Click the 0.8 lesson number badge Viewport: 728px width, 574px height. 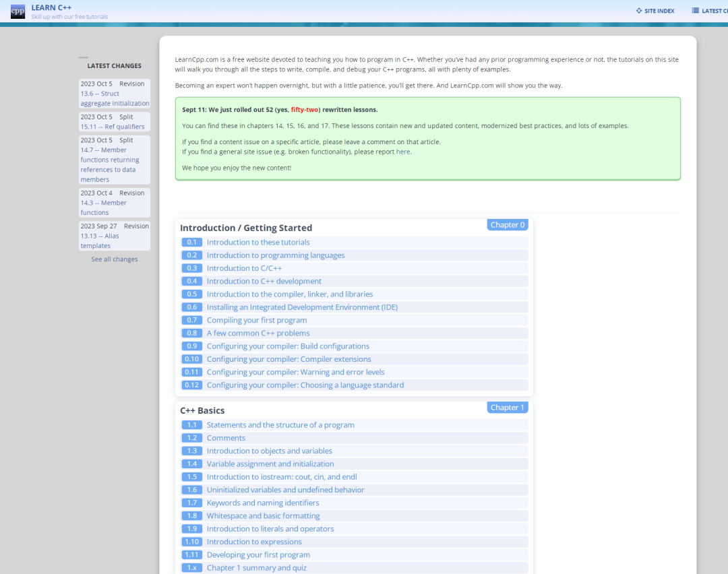pyautogui.click(x=191, y=333)
